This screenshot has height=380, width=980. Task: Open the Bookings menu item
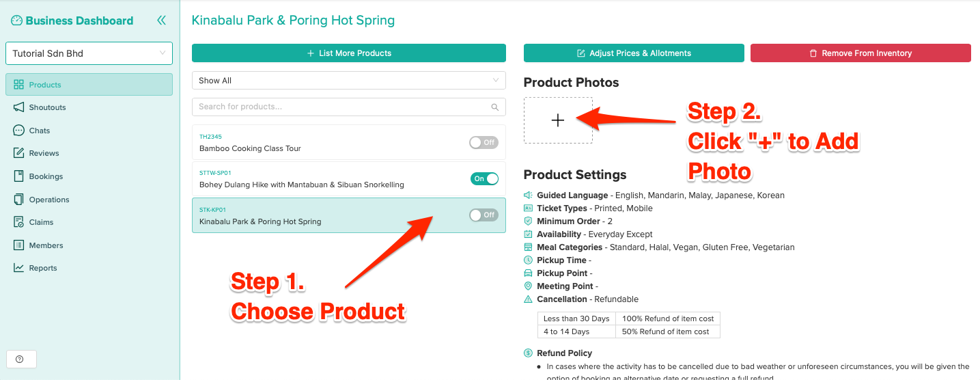[x=46, y=176]
